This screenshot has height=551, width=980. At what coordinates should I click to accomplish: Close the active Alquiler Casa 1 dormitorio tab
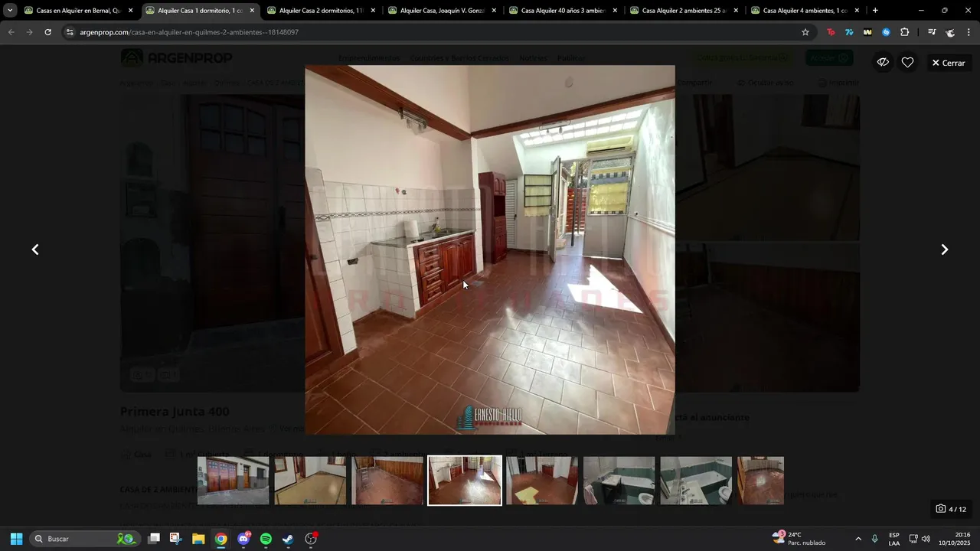[x=252, y=11]
